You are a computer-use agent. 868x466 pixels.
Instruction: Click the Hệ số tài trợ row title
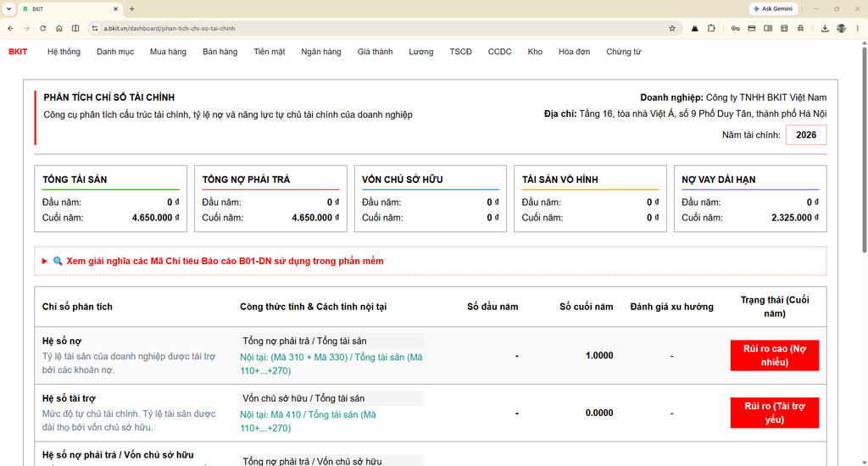click(69, 398)
